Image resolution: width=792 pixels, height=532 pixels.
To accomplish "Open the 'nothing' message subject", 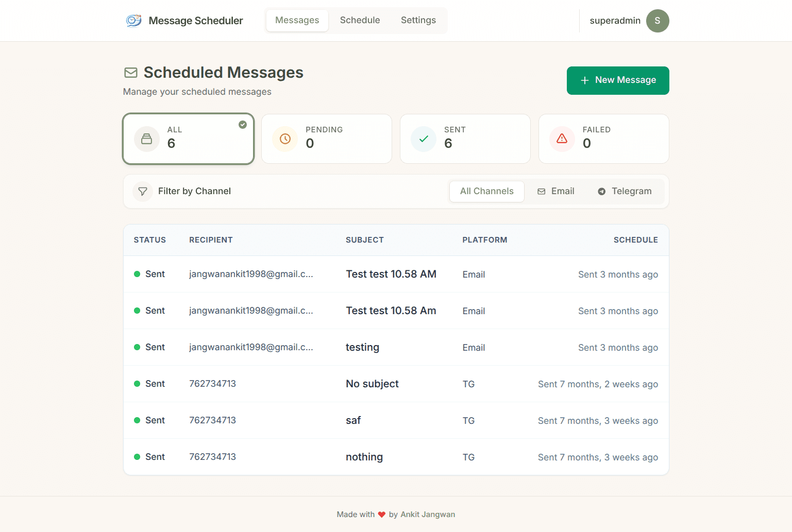I will click(x=364, y=457).
